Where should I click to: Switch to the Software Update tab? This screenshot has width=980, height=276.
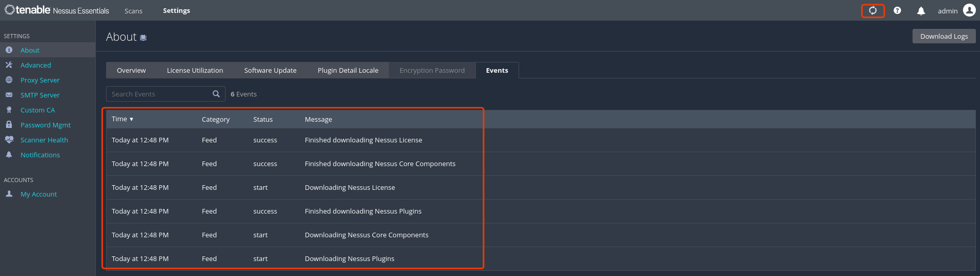point(270,70)
